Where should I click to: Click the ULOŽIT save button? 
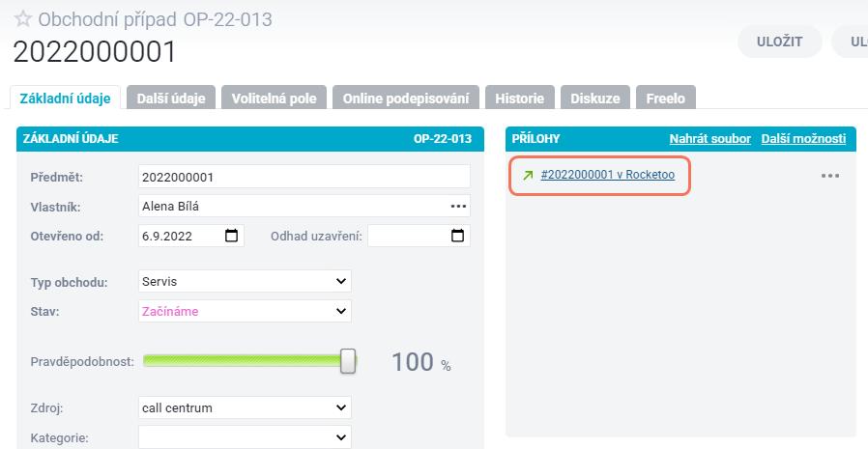coord(779,42)
